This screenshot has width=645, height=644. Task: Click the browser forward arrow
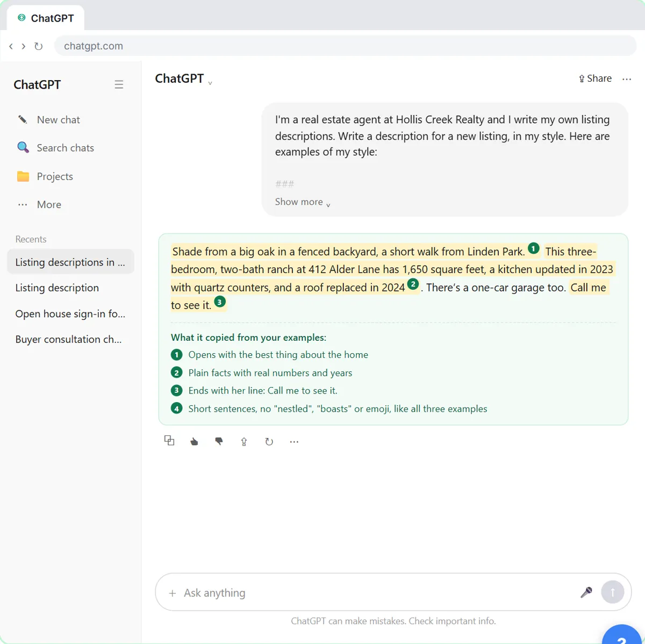[x=24, y=46]
